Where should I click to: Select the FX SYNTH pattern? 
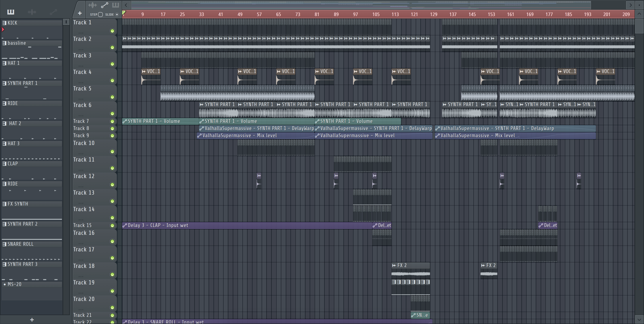click(32, 204)
